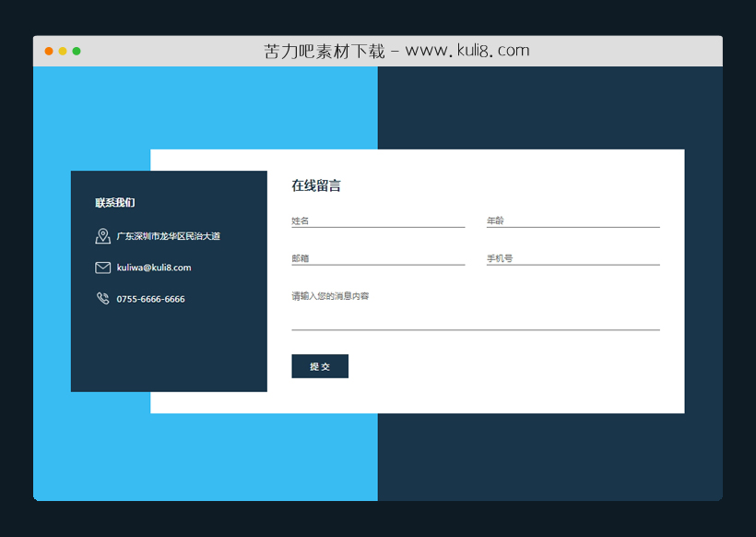This screenshot has height=537, width=756.
Task: Click the red traffic-light circle in titlebar
Action: [x=48, y=51]
